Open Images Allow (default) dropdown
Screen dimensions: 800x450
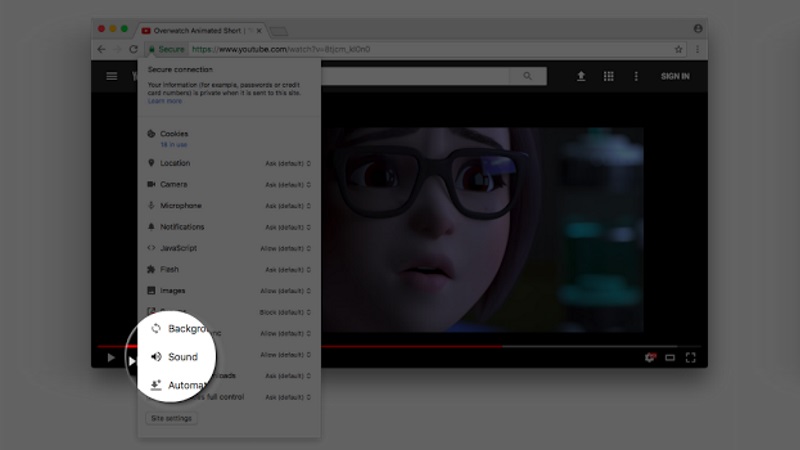(286, 291)
